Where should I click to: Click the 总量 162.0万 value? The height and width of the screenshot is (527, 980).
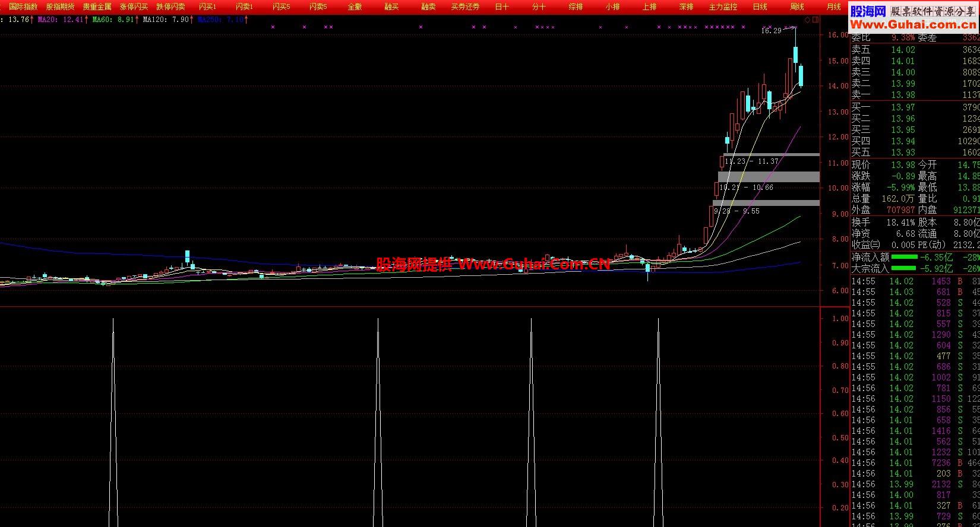click(898, 199)
